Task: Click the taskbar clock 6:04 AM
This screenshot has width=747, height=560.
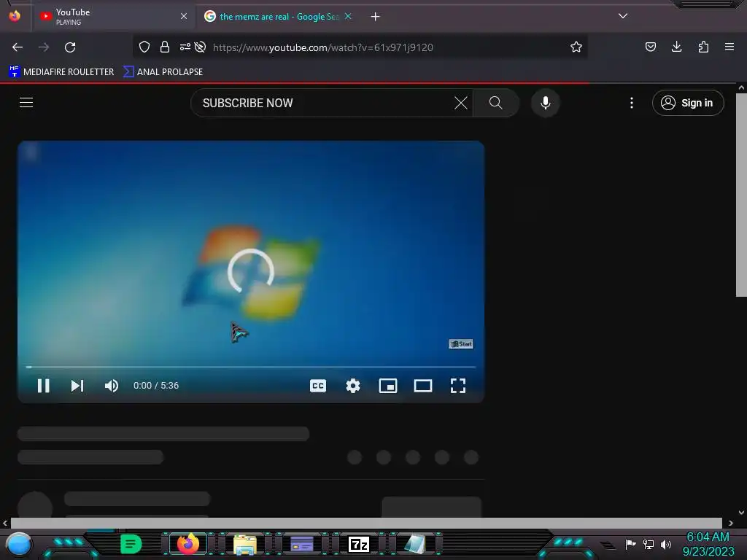Action: coord(708,537)
